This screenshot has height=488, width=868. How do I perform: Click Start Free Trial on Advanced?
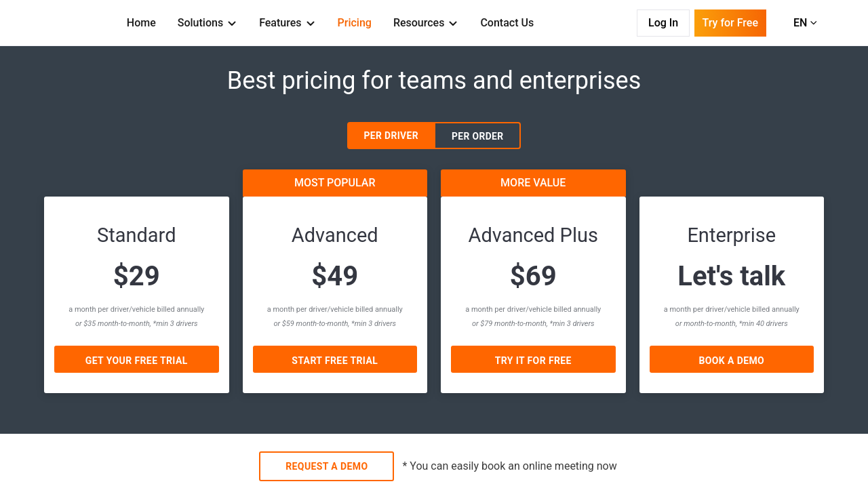[334, 360]
